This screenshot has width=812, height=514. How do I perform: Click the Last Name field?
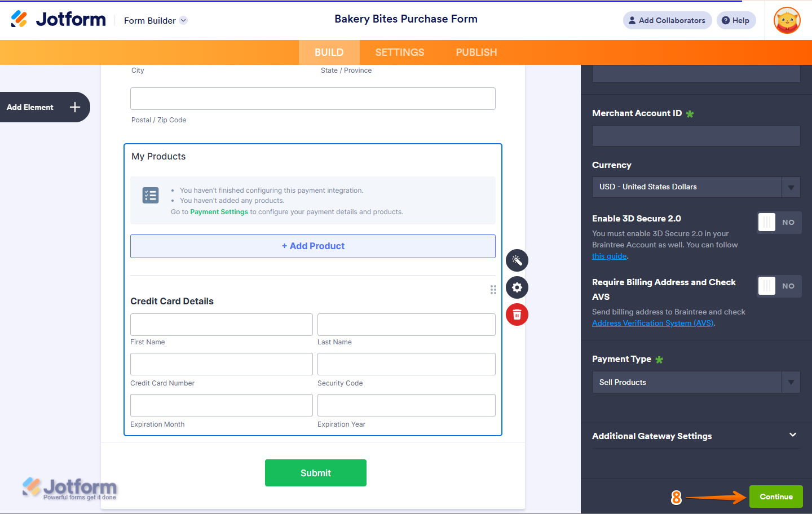pos(407,325)
